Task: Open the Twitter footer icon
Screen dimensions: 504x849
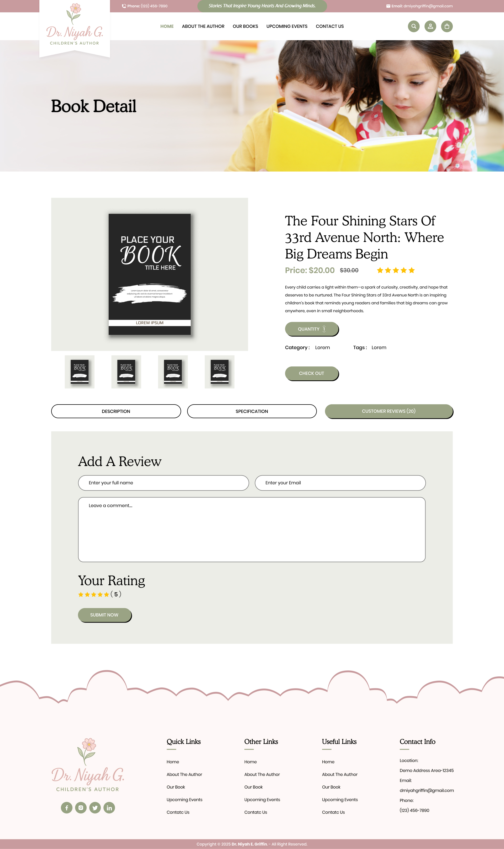Action: [x=95, y=807]
